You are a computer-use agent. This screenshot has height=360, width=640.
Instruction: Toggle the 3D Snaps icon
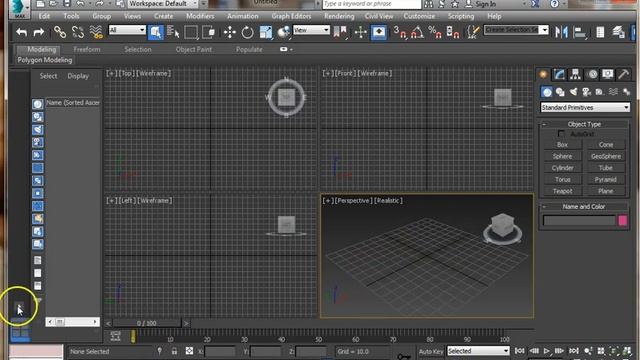(400, 32)
